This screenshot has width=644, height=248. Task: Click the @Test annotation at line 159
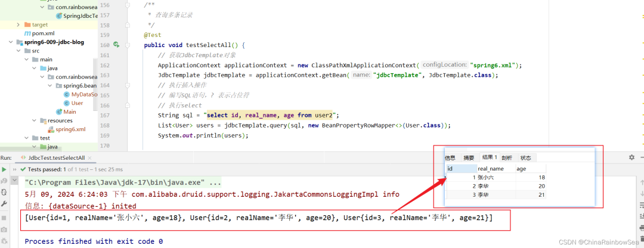[153, 35]
